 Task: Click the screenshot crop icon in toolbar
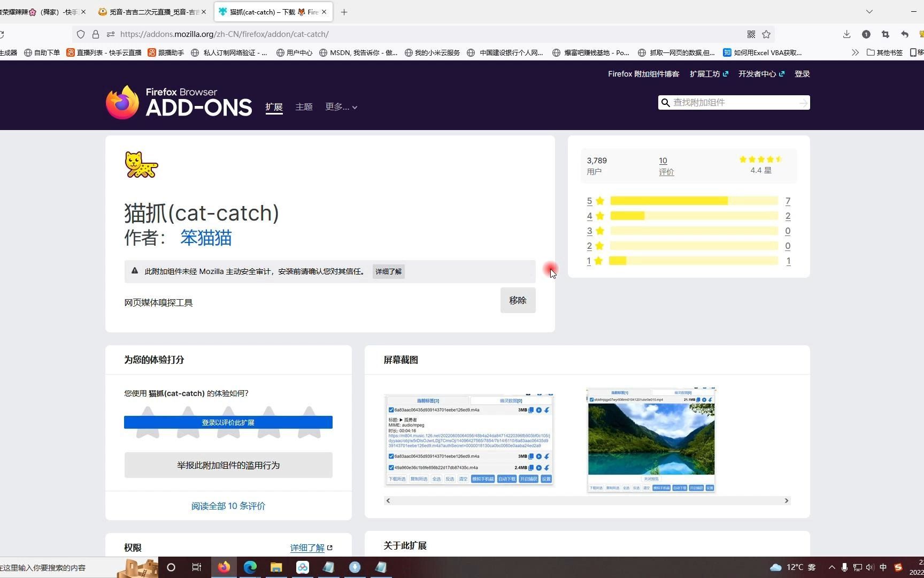(885, 34)
